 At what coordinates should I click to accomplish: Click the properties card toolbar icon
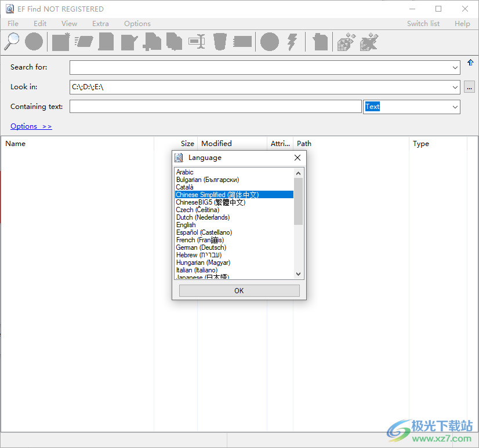(242, 42)
